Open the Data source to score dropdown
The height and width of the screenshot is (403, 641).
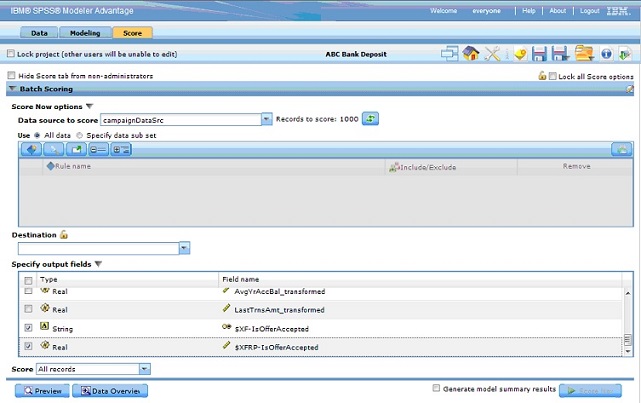pyautogui.click(x=267, y=119)
